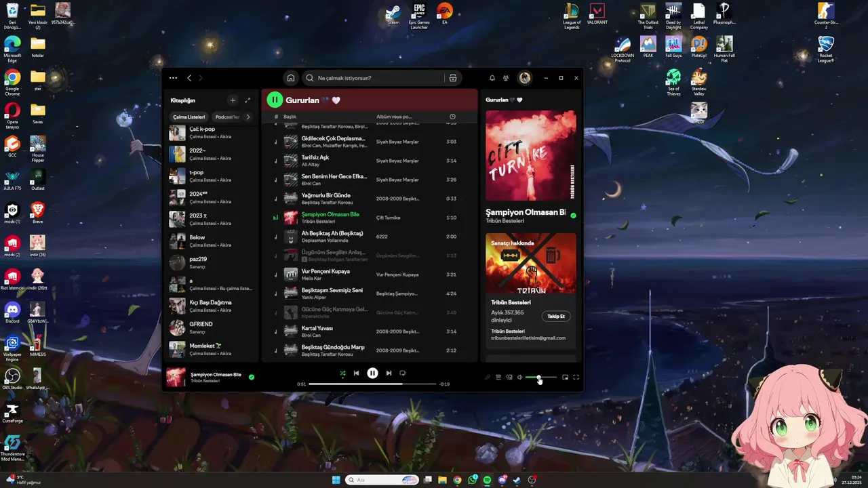Click the Çift Turnike album cover in side panel
868x488 pixels.
pos(531,155)
